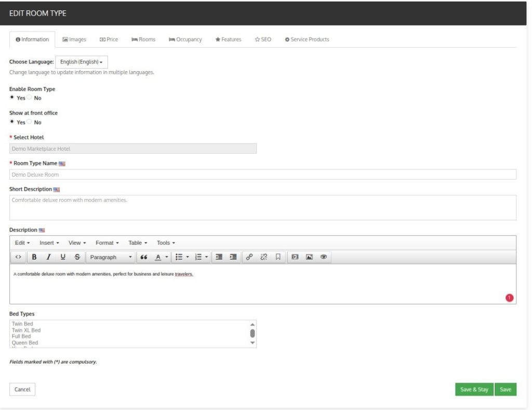Toggle strikethrough formatting in description editor
Image resolution: width=532 pixels, height=410 pixels.
point(77,257)
